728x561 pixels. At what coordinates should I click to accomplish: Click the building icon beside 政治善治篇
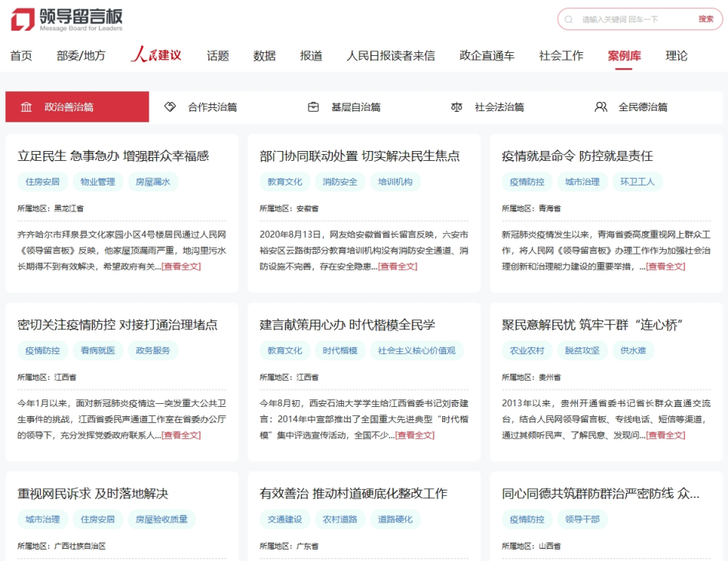tap(24, 107)
